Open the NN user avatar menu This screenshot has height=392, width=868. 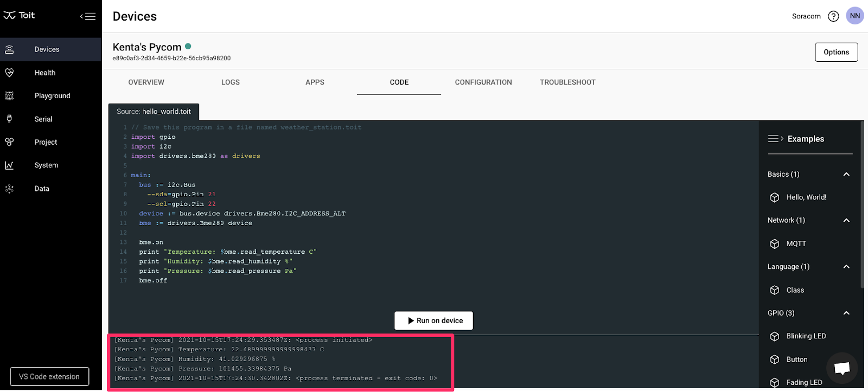click(855, 16)
